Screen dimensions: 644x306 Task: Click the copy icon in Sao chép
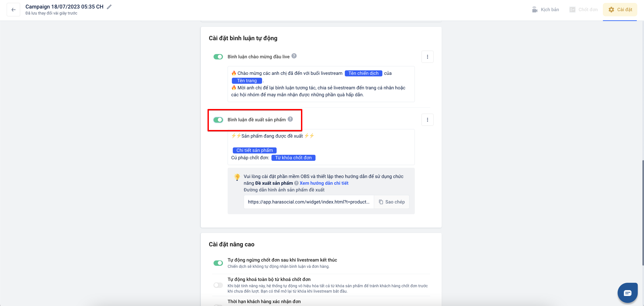coord(381,202)
